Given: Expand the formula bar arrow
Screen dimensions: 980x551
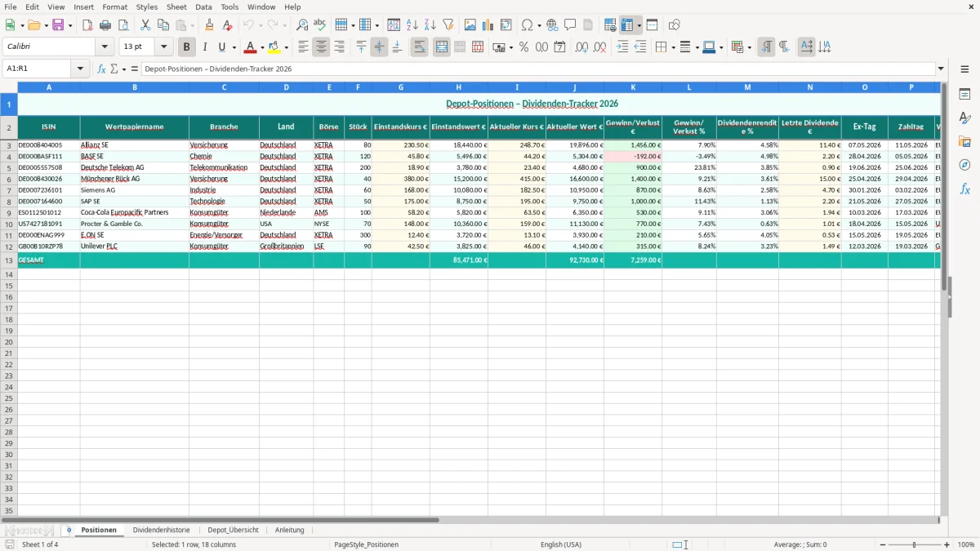Looking at the screenshot, I should pos(941,69).
